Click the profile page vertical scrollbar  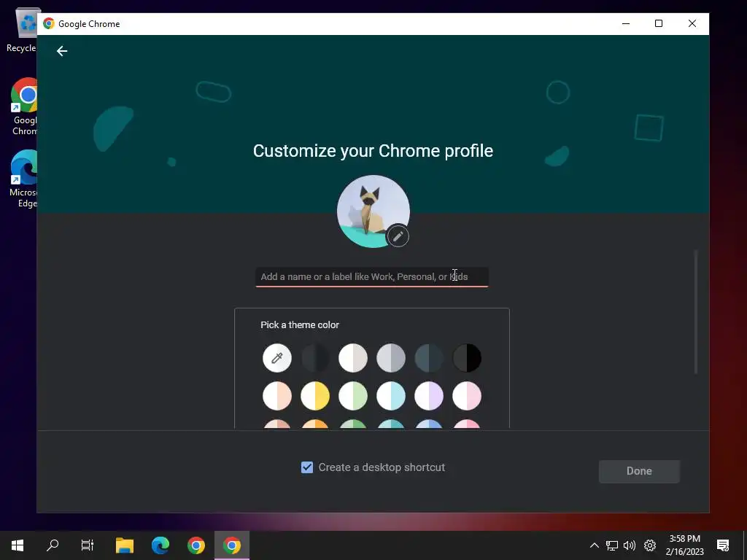click(x=695, y=312)
